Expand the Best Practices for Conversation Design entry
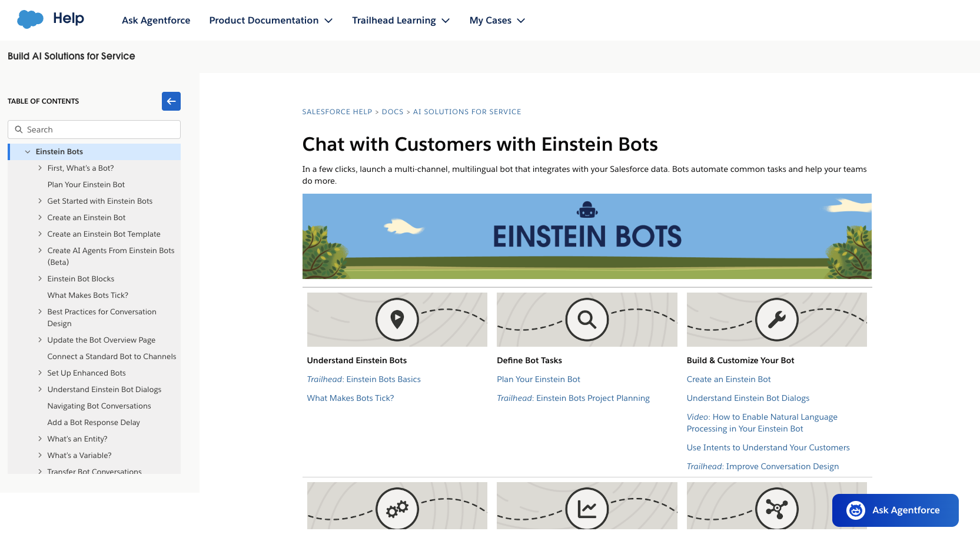The image size is (980, 541). point(40,311)
